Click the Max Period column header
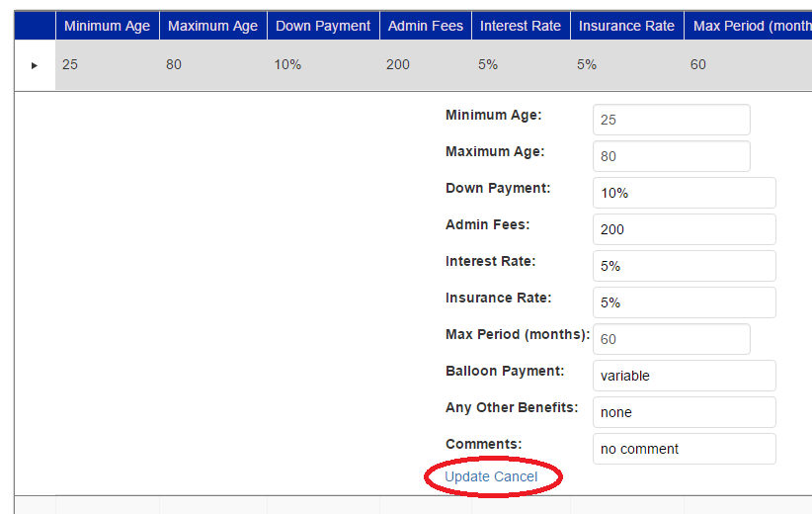The image size is (812, 514). (x=749, y=26)
